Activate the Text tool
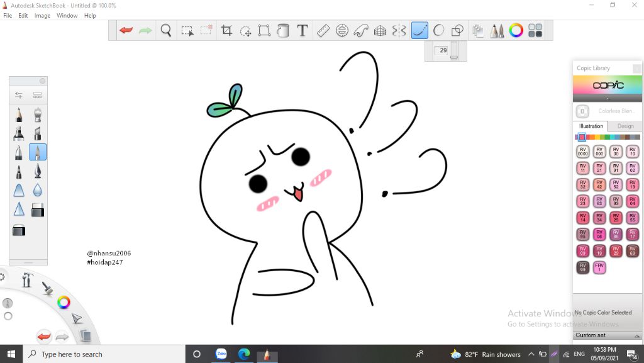Screen dimensions: 644x363 point(303,30)
